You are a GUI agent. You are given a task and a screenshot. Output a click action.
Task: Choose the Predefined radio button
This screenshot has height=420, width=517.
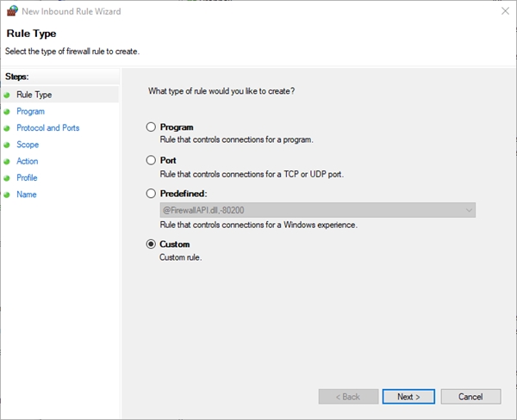[x=152, y=194]
